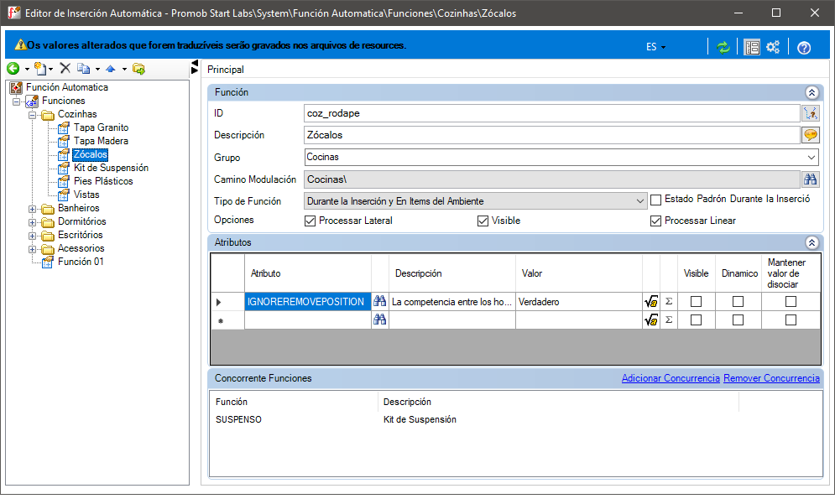The height and width of the screenshot is (504, 835).
Task: Click the green back arrow icon
Action: [13, 69]
